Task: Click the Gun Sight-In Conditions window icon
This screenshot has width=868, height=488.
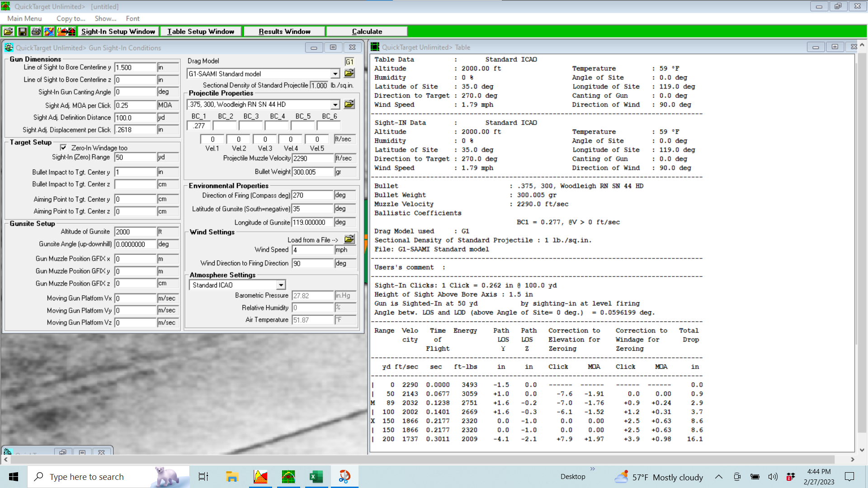Action: pyautogui.click(x=9, y=47)
